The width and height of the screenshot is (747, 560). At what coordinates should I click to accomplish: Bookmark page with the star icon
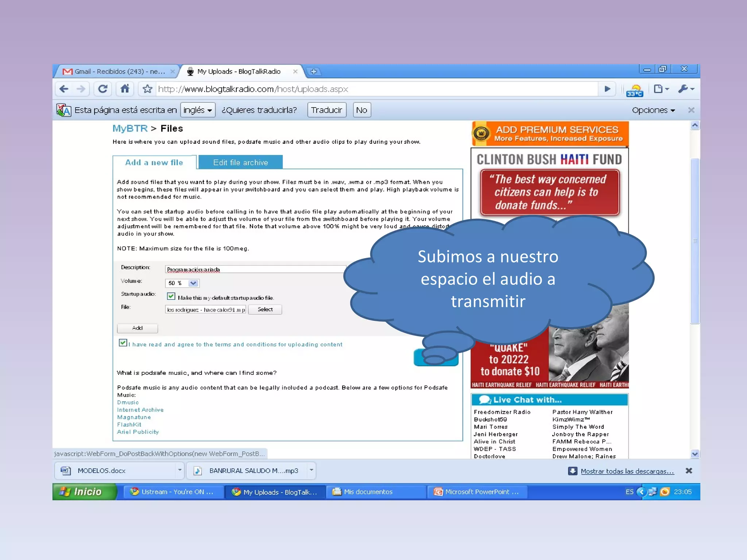click(147, 89)
